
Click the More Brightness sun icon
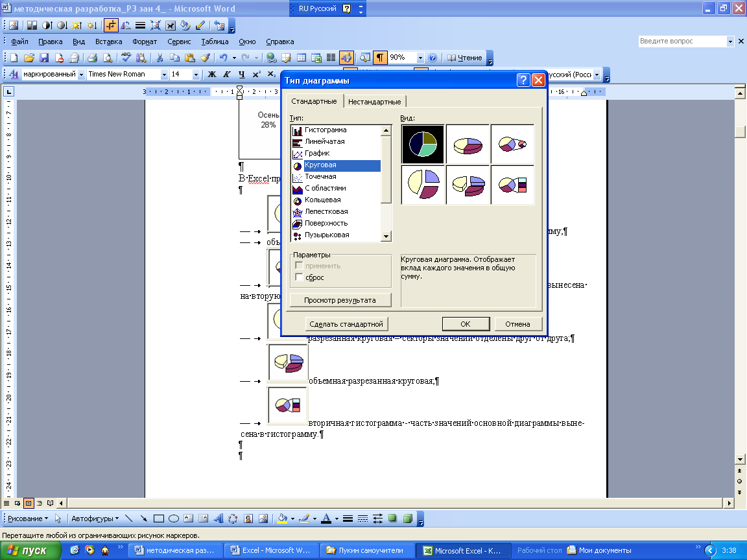tap(77, 25)
